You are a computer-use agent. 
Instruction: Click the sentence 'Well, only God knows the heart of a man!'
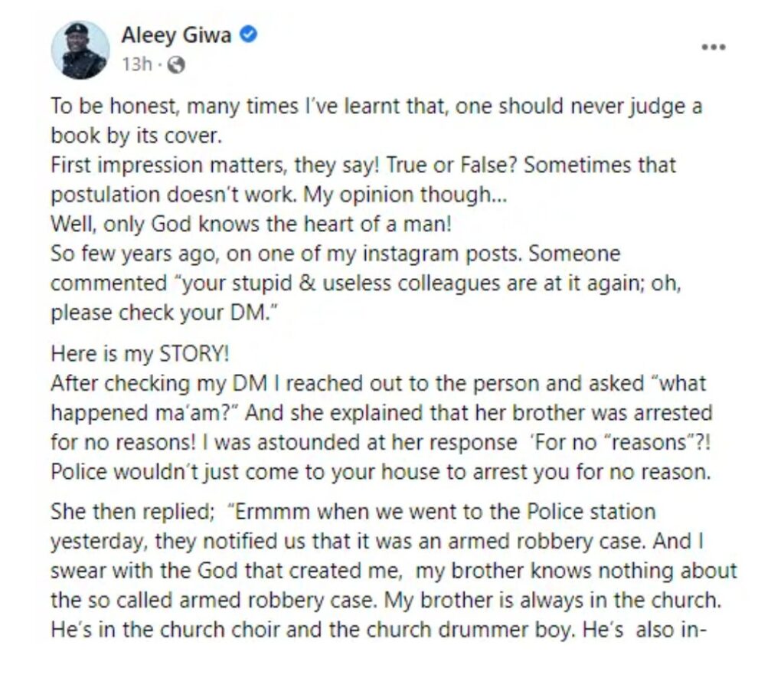pyautogui.click(x=251, y=224)
